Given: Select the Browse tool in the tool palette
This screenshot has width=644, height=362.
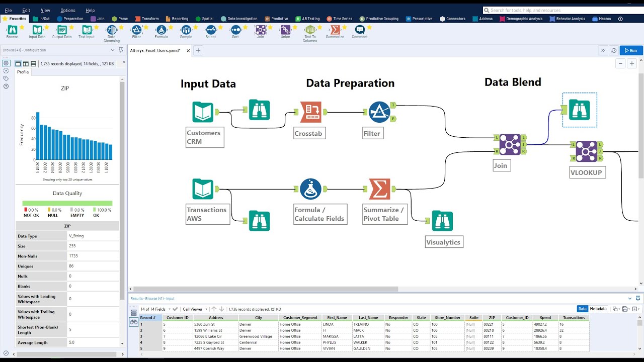Looking at the screenshot, I should [x=12, y=31].
